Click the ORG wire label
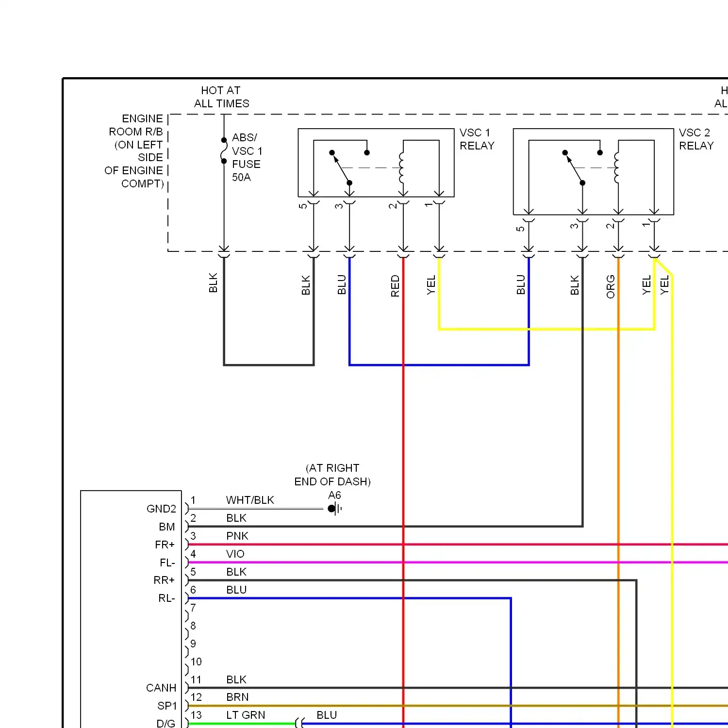 pos(611,286)
